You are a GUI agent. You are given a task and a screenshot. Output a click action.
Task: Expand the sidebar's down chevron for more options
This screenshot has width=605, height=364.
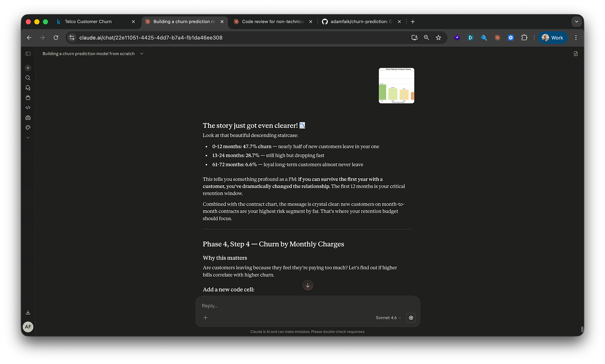click(x=28, y=137)
